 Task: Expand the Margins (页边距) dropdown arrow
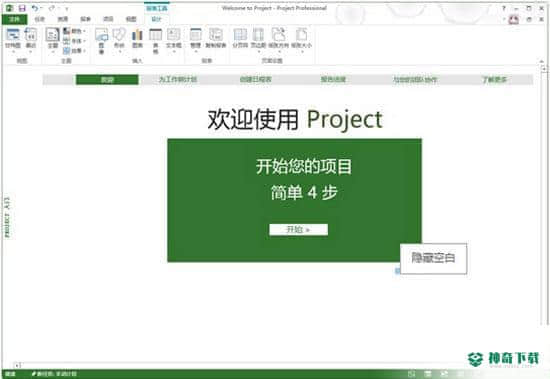point(259,52)
